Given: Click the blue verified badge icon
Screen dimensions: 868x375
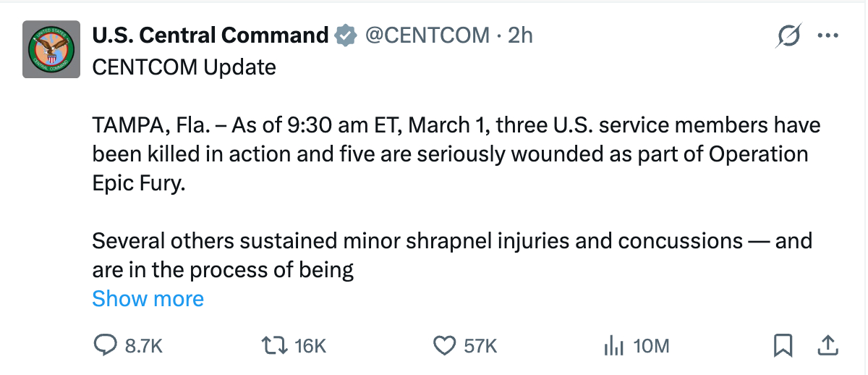Looking at the screenshot, I should [x=346, y=35].
